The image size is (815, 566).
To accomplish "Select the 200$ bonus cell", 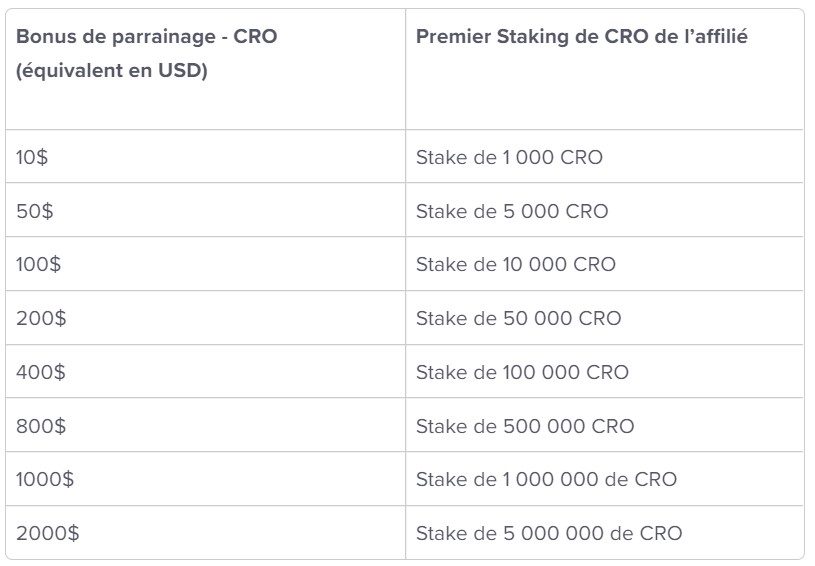I will tap(205, 318).
